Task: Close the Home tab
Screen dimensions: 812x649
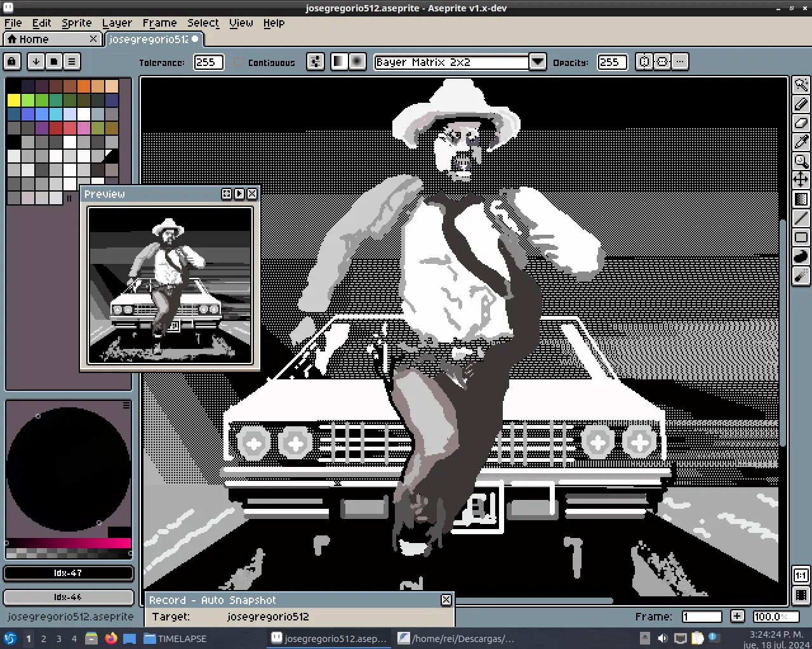Action: pyautogui.click(x=93, y=39)
